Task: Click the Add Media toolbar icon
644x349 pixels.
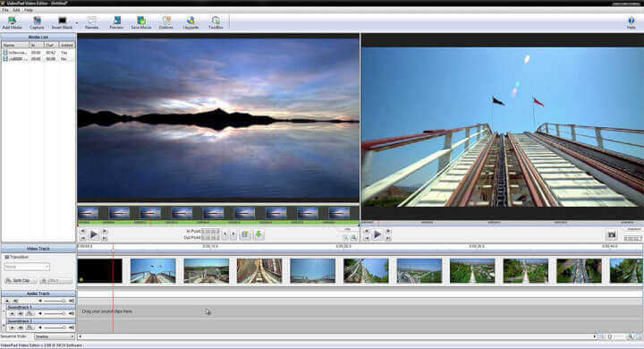Action: click(12, 22)
